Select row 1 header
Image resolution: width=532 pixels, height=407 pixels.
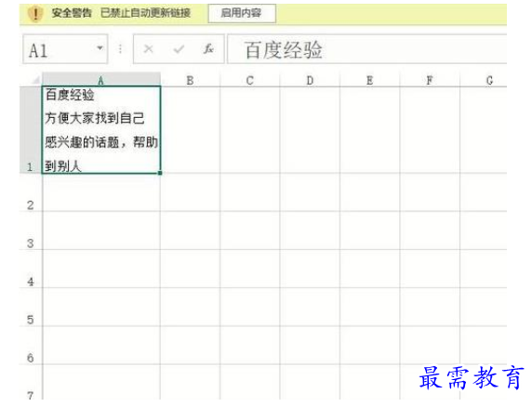(x=31, y=130)
